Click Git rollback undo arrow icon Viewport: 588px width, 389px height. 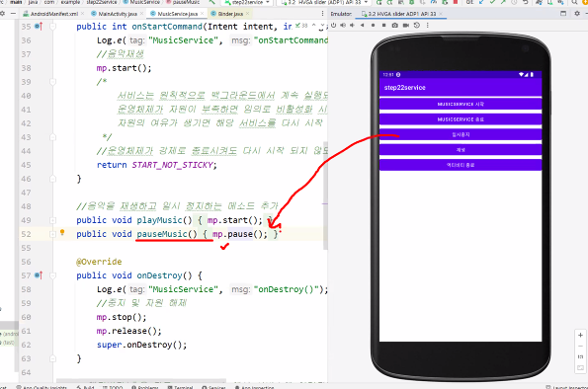click(x=526, y=2)
